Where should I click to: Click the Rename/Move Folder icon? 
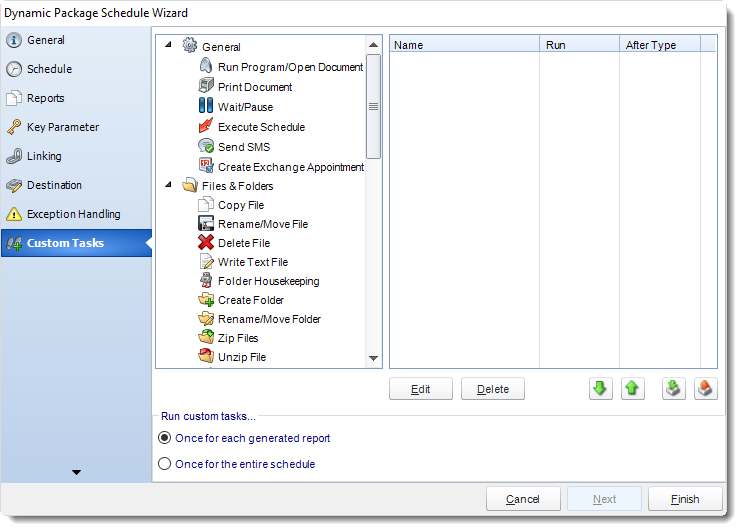[206, 318]
